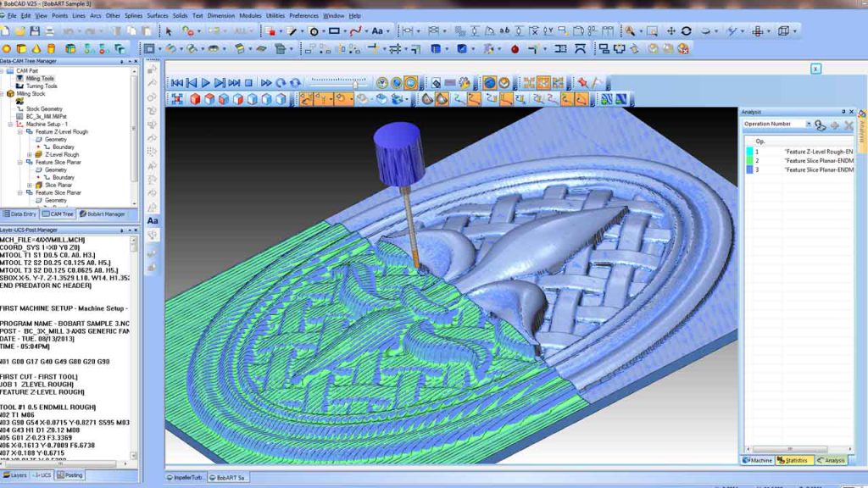Viewport: 868px width, 488px height.
Task: Click the pan move-arrows icon
Action: coord(671,31)
